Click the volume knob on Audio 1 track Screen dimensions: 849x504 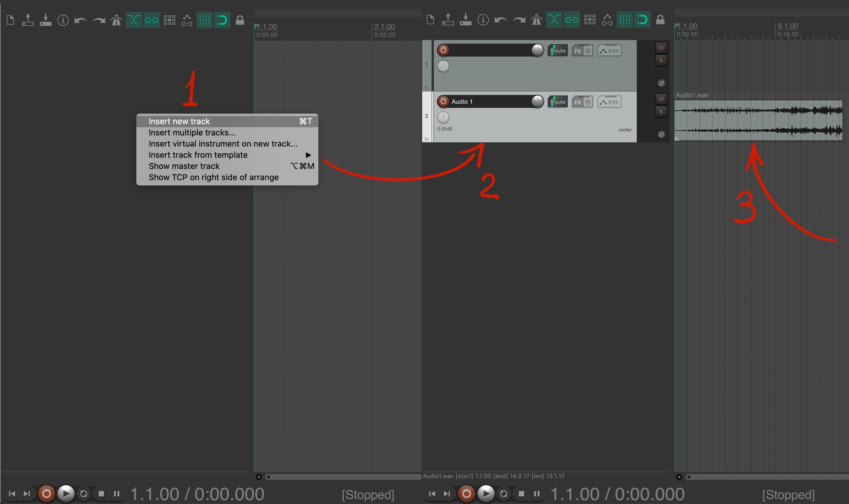pyautogui.click(x=537, y=102)
